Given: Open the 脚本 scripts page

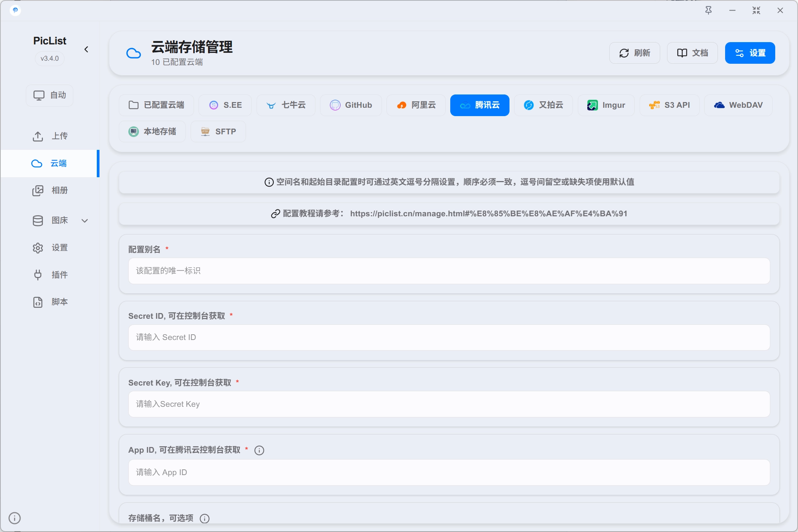Looking at the screenshot, I should click(x=50, y=302).
